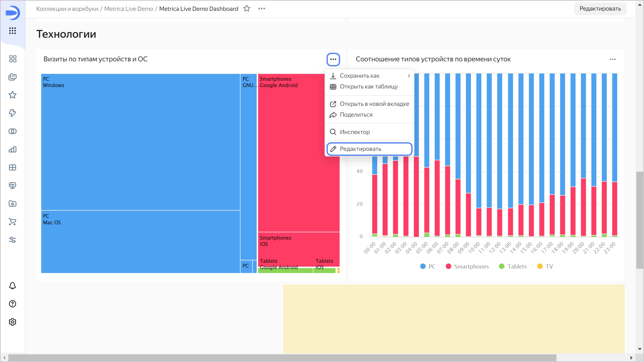Add dashboard to favorites with star icon
644x362 pixels.
click(x=247, y=9)
